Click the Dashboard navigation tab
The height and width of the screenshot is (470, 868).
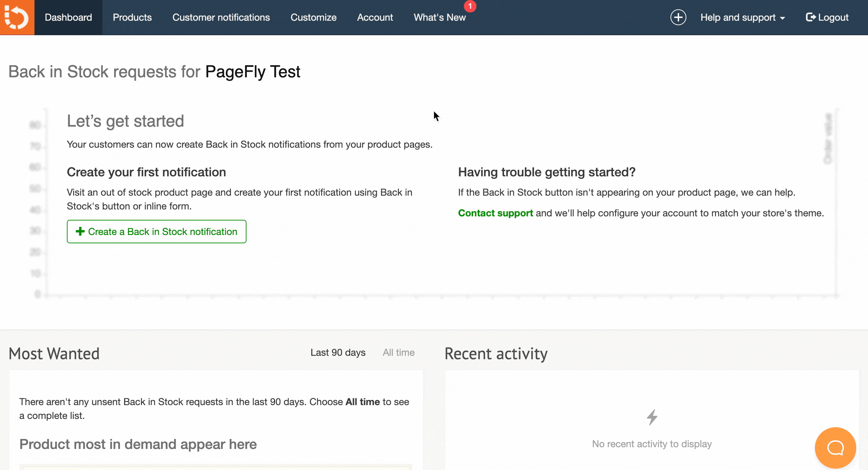pos(68,17)
